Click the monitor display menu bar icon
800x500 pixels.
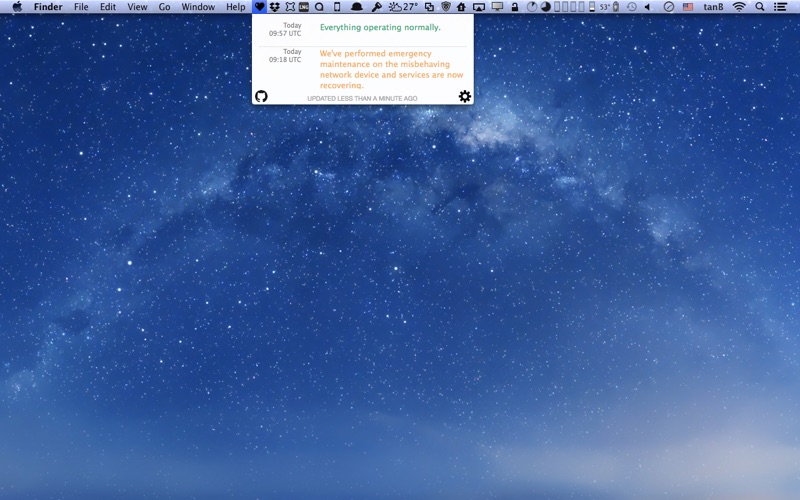click(497, 7)
